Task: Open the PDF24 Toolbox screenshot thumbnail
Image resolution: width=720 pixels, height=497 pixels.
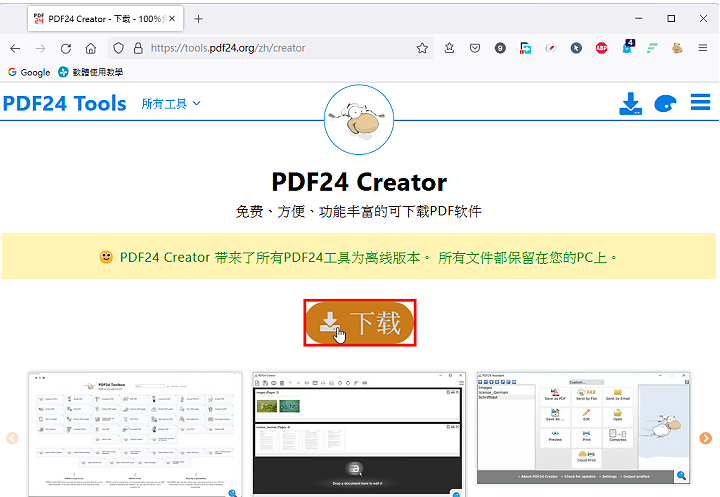Action: (135, 435)
